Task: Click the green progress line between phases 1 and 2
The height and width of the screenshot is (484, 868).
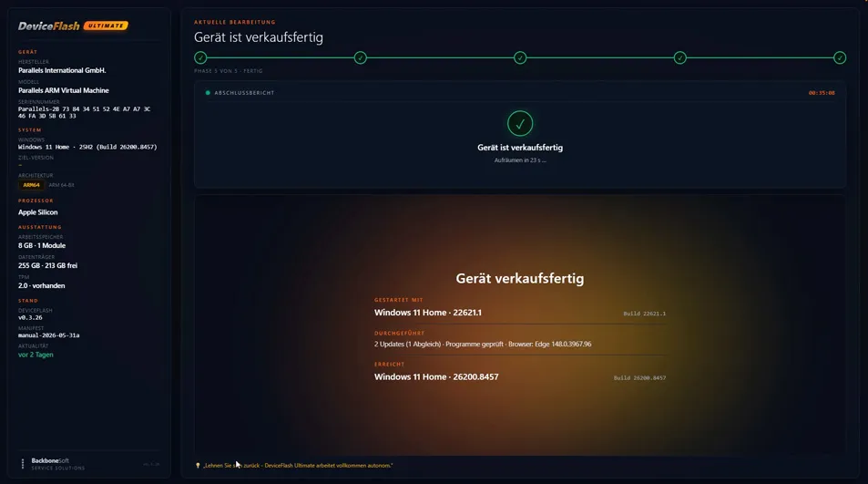Action: 281,57
